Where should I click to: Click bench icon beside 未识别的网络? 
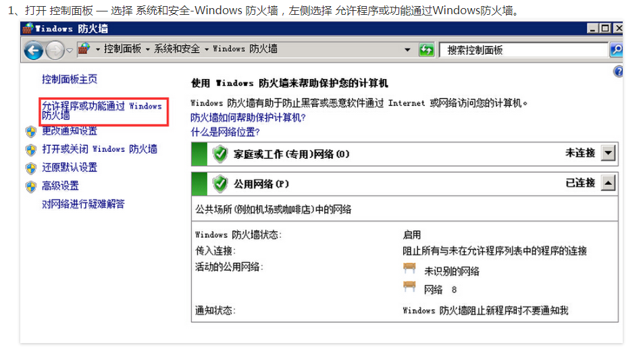pos(409,269)
